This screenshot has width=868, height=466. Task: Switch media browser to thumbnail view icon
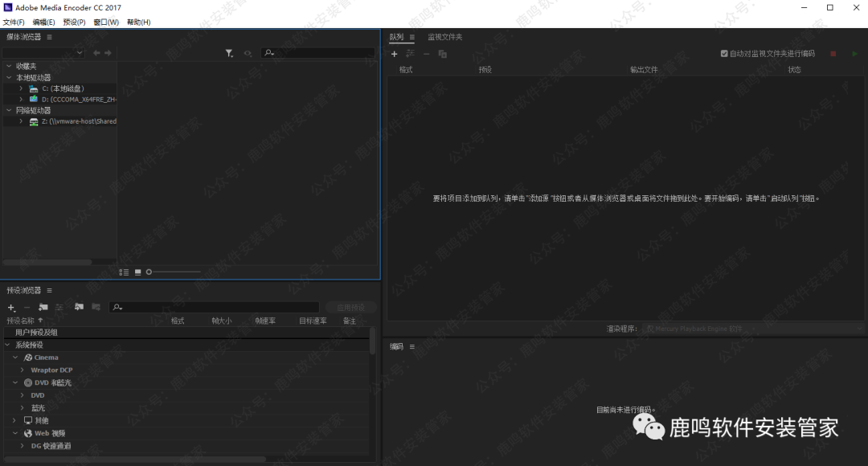137,272
